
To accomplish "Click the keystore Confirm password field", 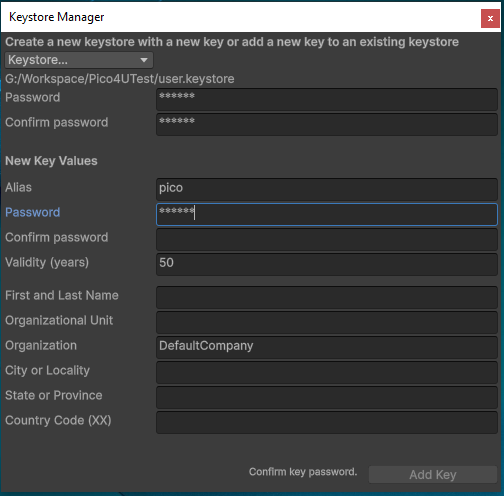I will pyautogui.click(x=327, y=124).
